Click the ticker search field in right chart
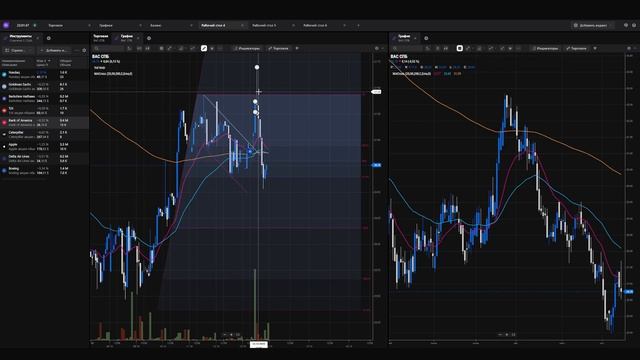640x360 pixels. (406, 49)
